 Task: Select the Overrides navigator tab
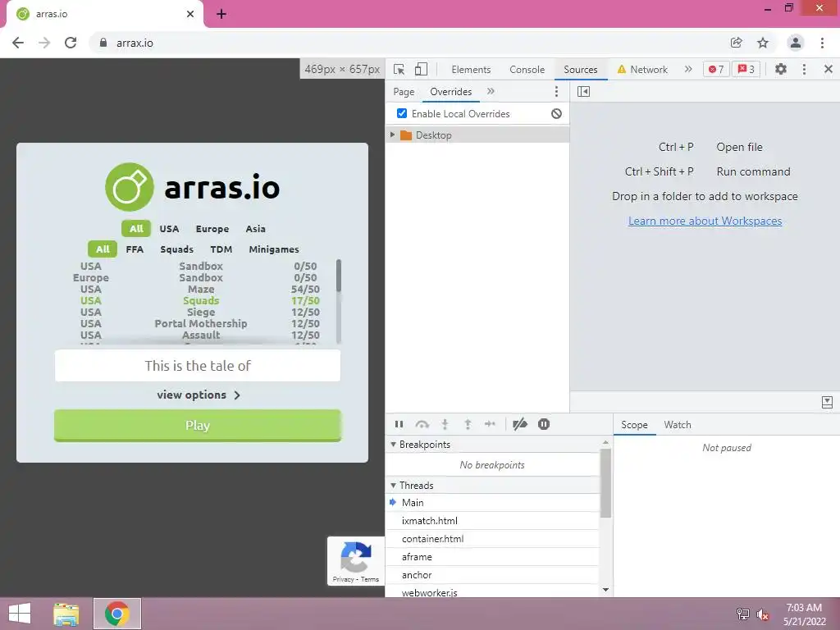[x=451, y=92]
